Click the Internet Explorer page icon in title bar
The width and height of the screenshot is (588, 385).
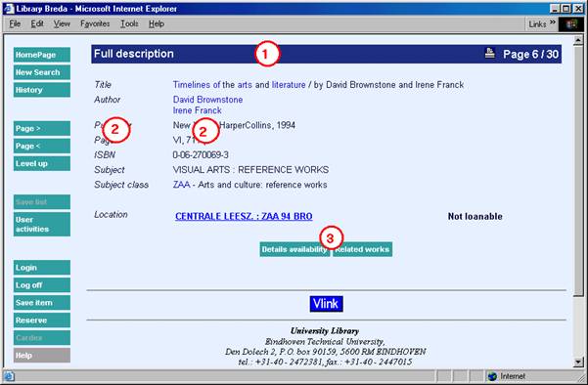click(x=9, y=9)
